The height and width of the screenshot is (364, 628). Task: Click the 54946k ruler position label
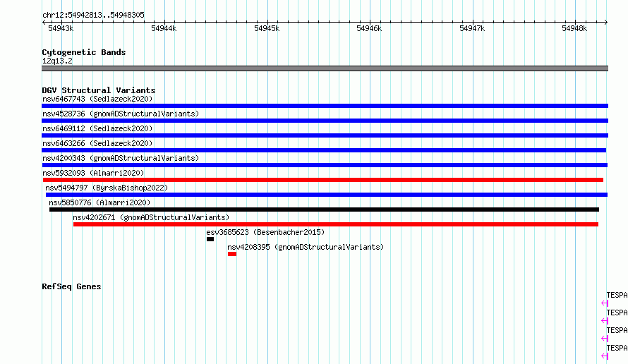(x=369, y=28)
